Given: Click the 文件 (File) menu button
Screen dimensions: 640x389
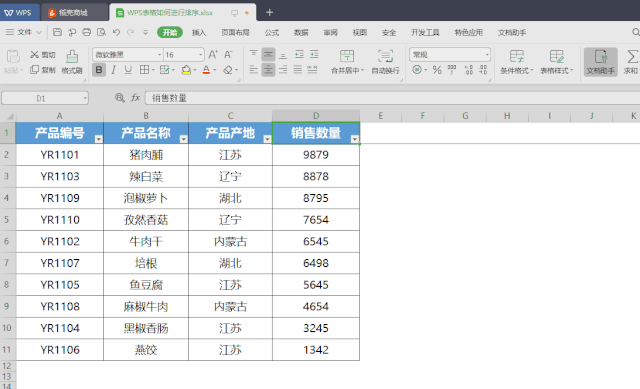Looking at the screenshot, I should click(x=24, y=32).
